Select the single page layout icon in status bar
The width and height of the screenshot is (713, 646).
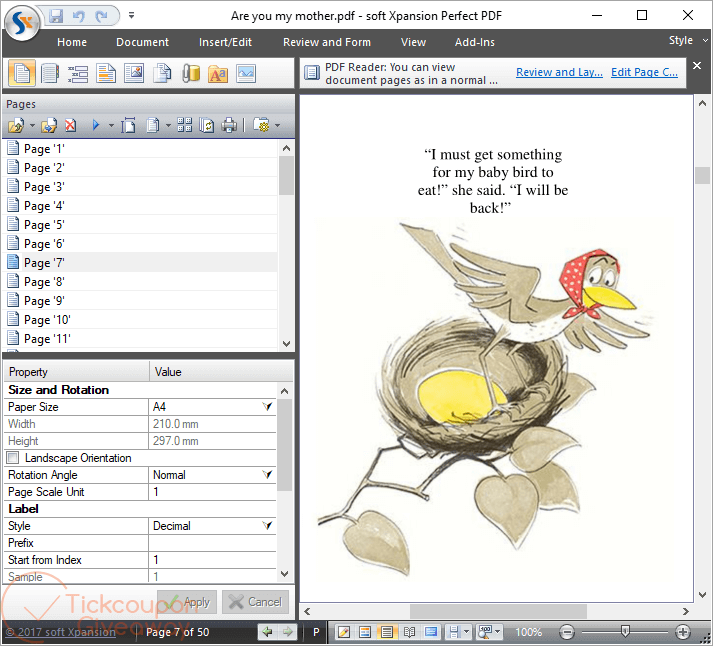(387, 632)
